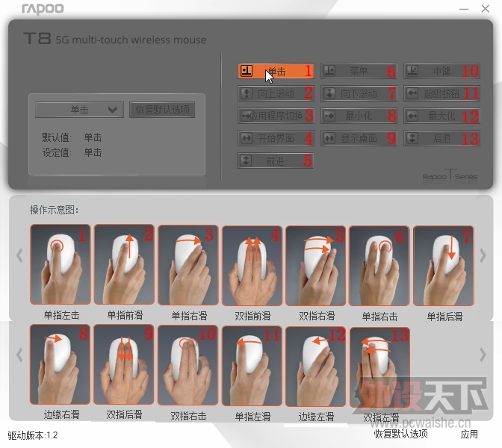Click right arrow of second thumbnail row
The image size is (502, 448).
(483, 355)
